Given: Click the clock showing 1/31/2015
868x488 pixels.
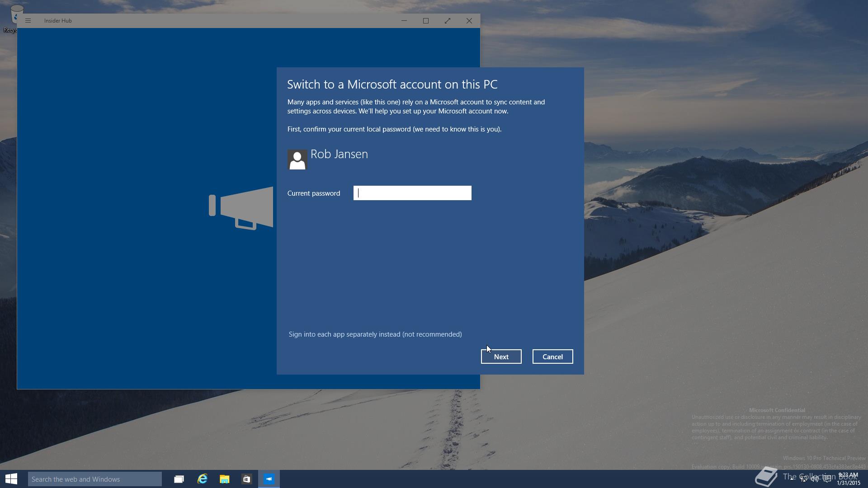Looking at the screenshot, I should [x=848, y=479].
